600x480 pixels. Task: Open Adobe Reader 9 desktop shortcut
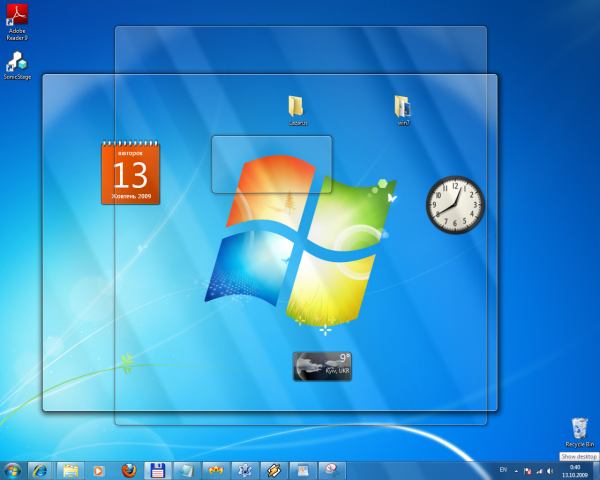click(17, 22)
